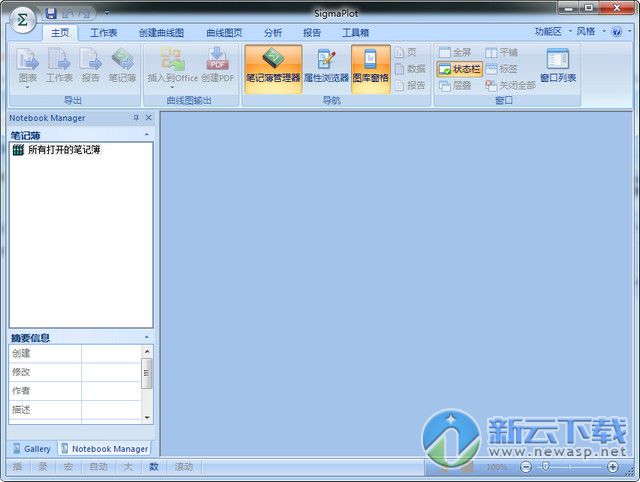Toggle 滚动 scroll status indicator
640x482 pixels.
[184, 466]
